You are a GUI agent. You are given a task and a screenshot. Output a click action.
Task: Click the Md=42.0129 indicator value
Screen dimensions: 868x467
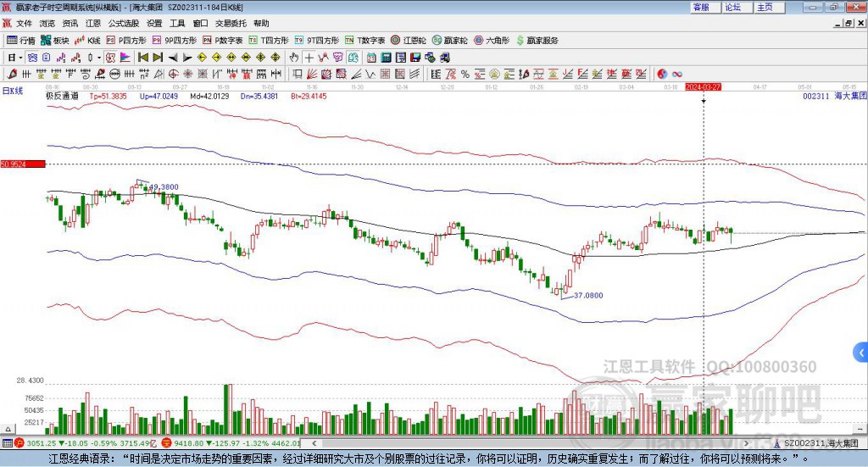click(x=209, y=96)
